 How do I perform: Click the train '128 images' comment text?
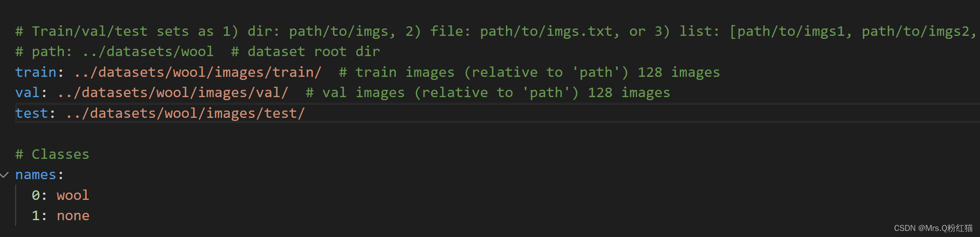coord(679,72)
